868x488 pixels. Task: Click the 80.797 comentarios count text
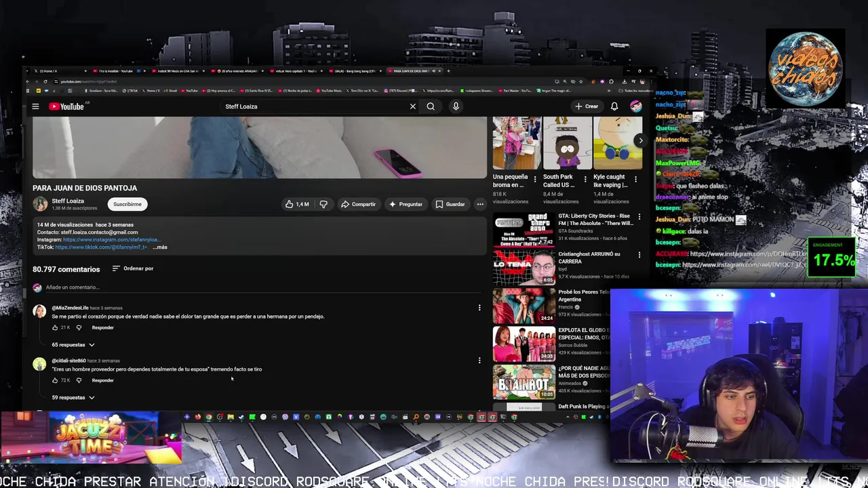pos(66,269)
